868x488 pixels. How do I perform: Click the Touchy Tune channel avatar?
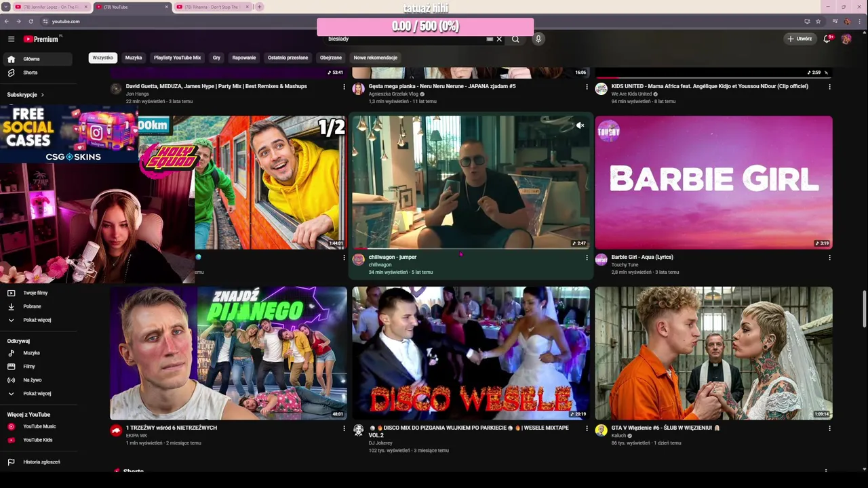601,260
